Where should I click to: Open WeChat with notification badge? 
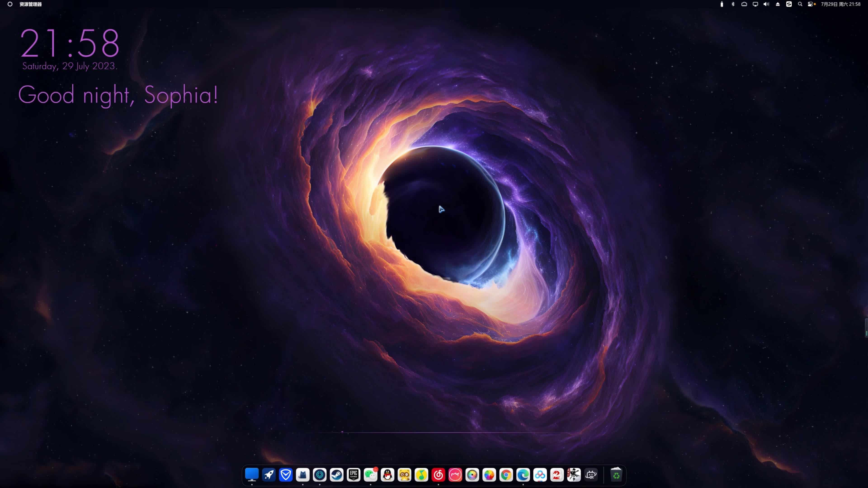(370, 475)
